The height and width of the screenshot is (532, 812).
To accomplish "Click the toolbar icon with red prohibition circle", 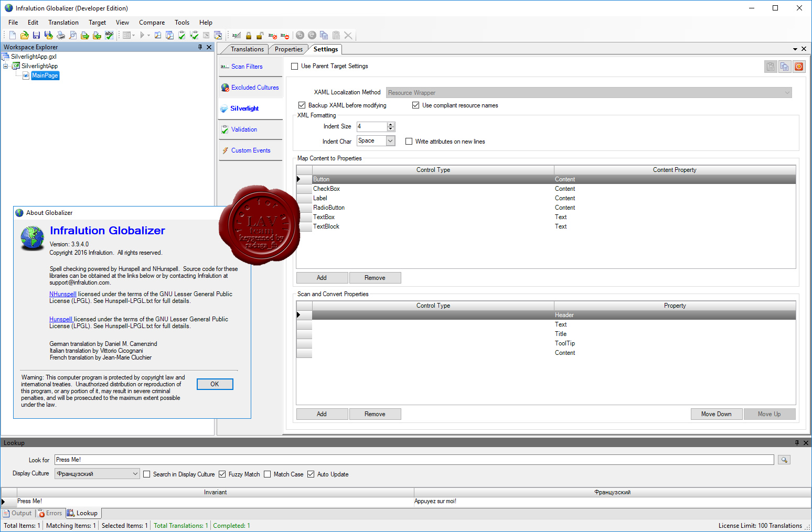I will coord(273,35).
